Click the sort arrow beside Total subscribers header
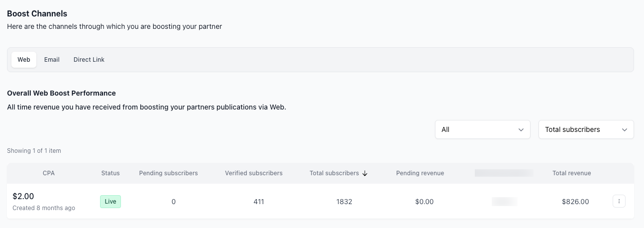This screenshot has width=644, height=228. coord(365,173)
